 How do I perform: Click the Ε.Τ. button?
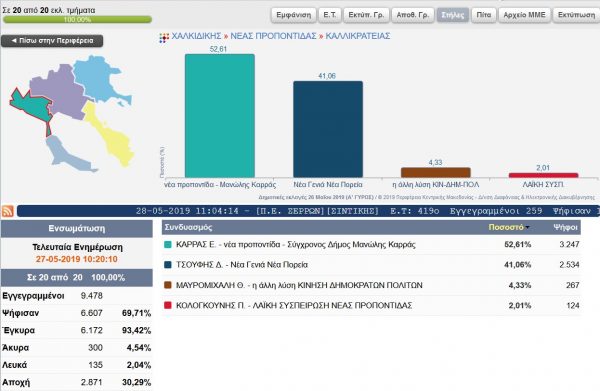[329, 15]
